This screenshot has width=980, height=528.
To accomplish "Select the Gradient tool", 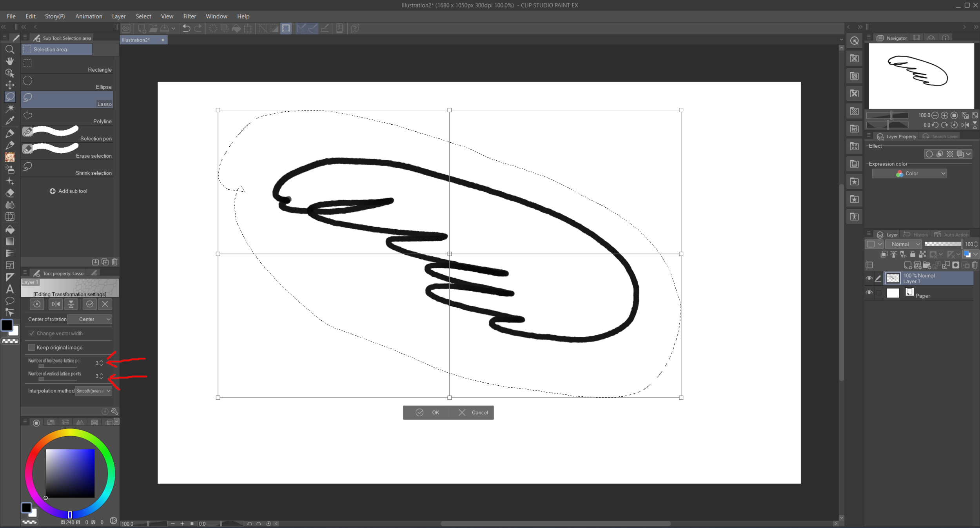I will coord(10,242).
